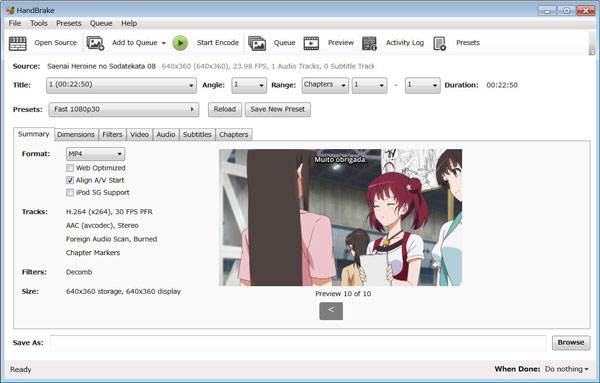Click Start Encode label
This screenshot has width=600, height=383.
tap(218, 43)
